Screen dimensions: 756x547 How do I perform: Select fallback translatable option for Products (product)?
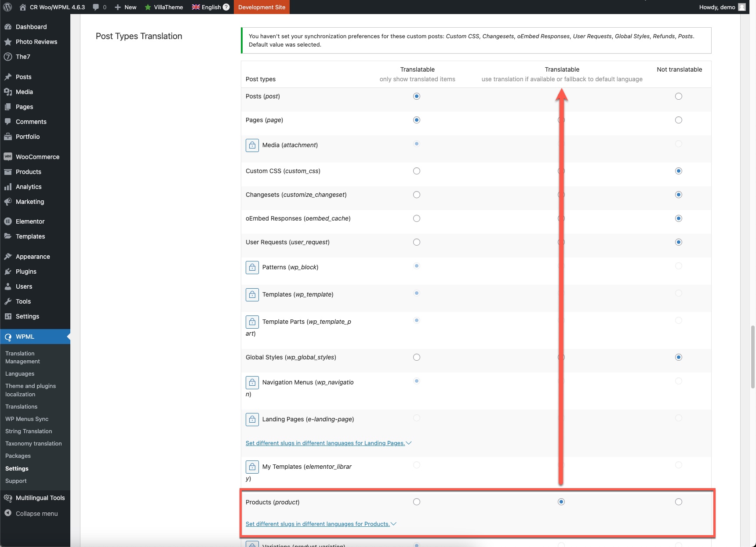(x=561, y=502)
